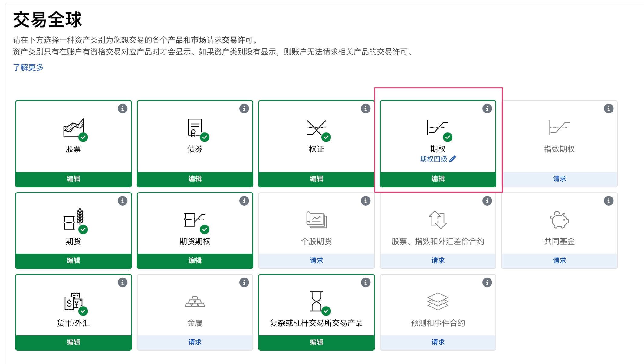The height and width of the screenshot is (364, 644).
Task: Click the 货币/外汇 currency icon
Action: (73, 301)
